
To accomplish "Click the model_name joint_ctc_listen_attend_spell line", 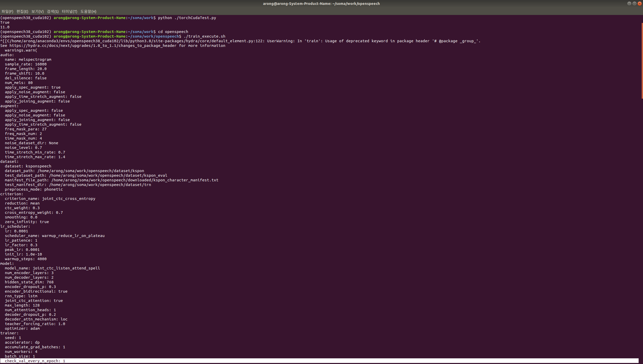I will pos(52,268).
